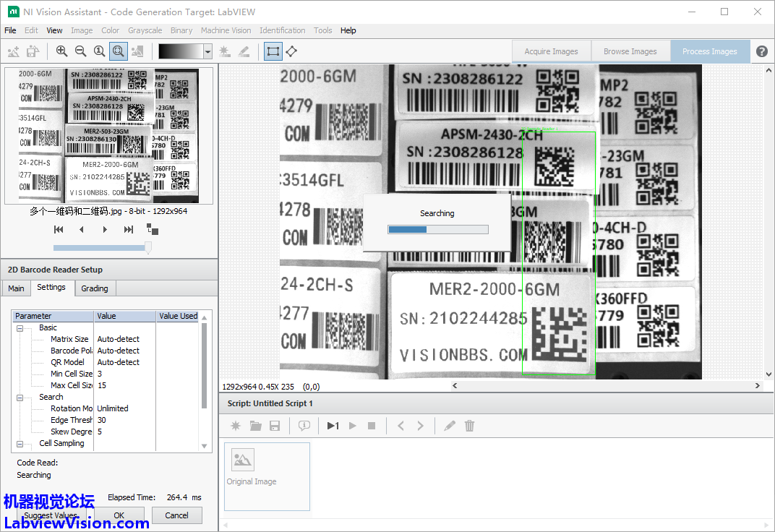Viewport: 775px width, 532px height.
Task: Click the Edit Step pencil icon
Action: coord(449,426)
